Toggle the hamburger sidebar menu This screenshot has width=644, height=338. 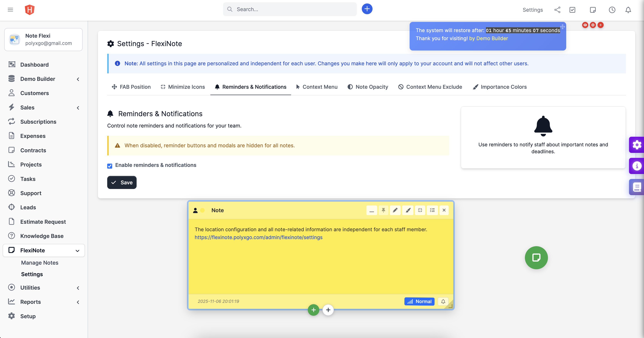click(x=10, y=10)
